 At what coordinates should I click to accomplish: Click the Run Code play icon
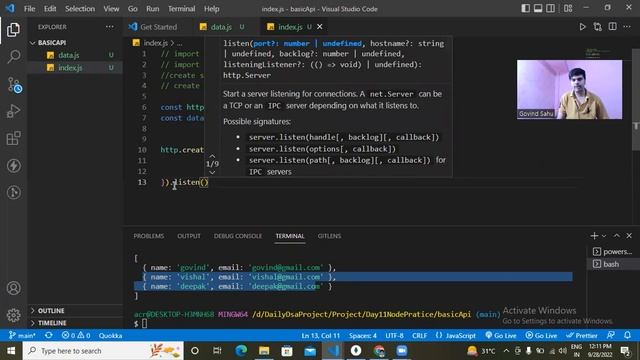point(582,27)
